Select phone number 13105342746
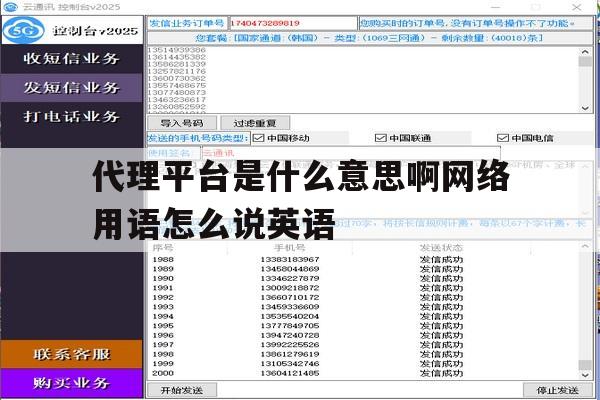The height and width of the screenshot is (400, 600). coord(290,364)
